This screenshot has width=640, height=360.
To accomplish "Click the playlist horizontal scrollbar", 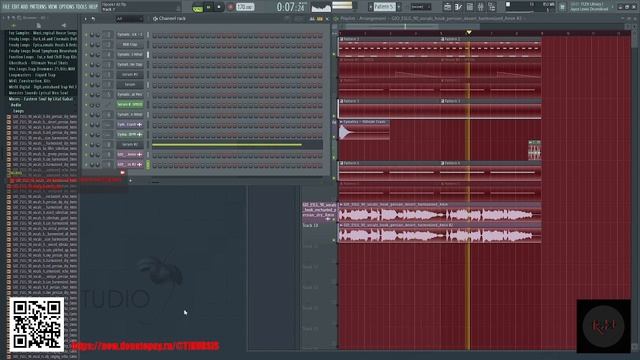I will click(x=412, y=26).
